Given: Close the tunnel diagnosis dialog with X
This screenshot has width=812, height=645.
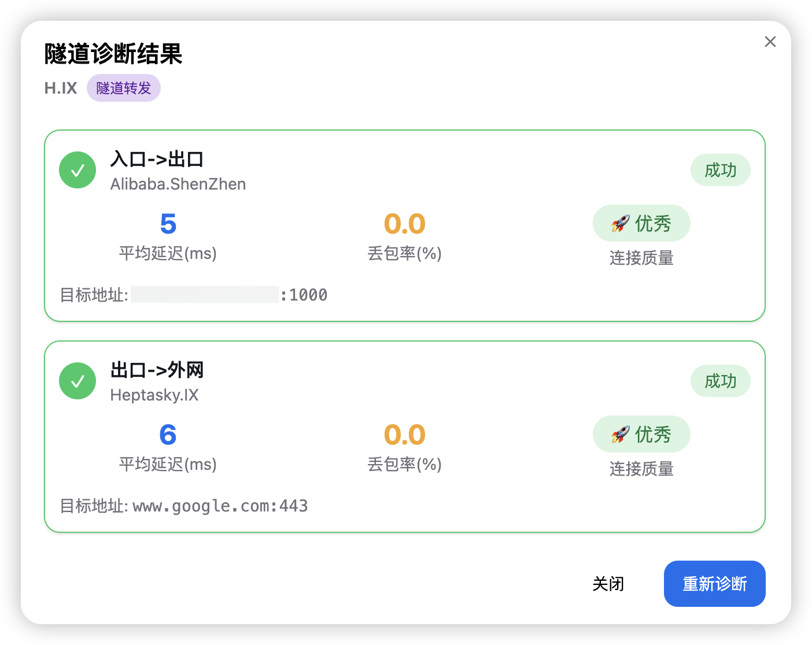Looking at the screenshot, I should 770,42.
